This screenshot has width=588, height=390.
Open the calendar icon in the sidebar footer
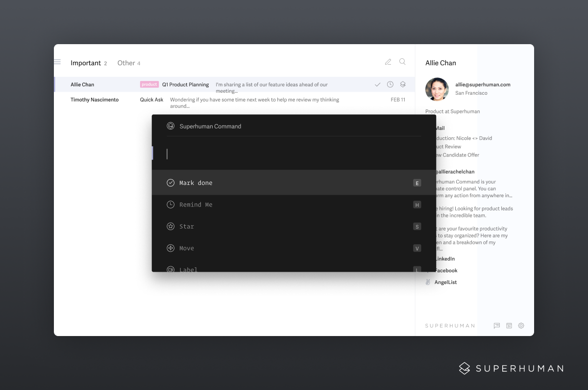coord(509,325)
